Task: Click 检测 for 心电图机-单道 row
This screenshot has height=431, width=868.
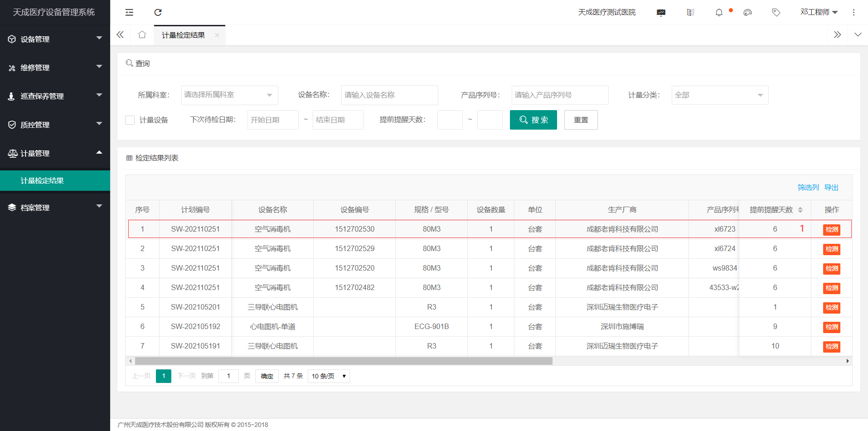Action: pos(832,327)
